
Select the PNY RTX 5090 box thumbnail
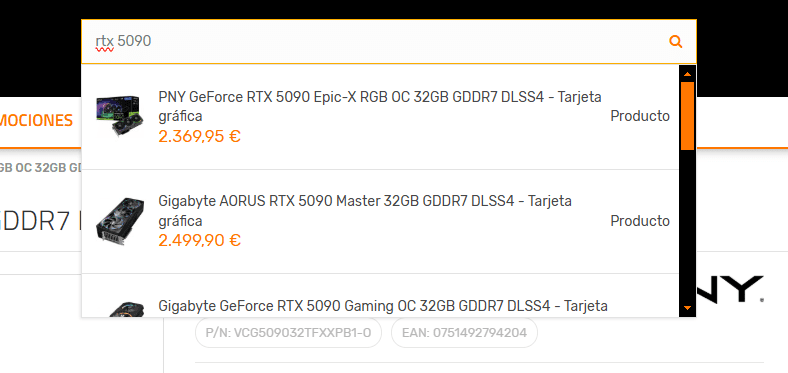pos(120,116)
